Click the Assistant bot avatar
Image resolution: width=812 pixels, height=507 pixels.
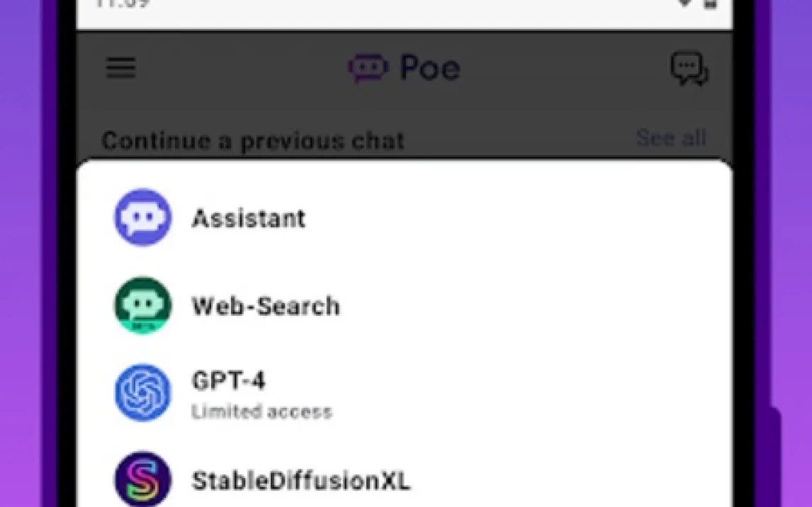click(142, 218)
